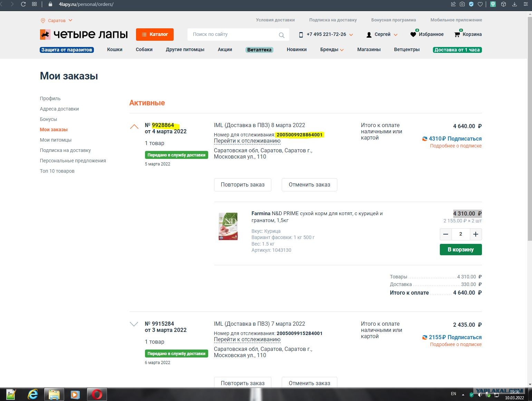Open Адреса доставки in sidebar
This screenshot has height=401, width=532.
pyautogui.click(x=59, y=109)
